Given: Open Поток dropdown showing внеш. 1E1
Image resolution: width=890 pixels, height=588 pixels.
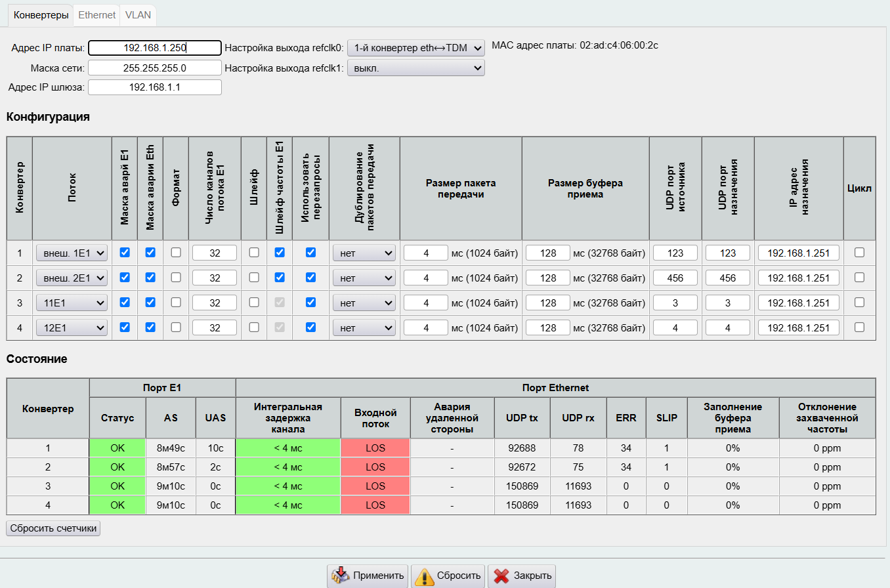Looking at the screenshot, I should pyautogui.click(x=72, y=253).
